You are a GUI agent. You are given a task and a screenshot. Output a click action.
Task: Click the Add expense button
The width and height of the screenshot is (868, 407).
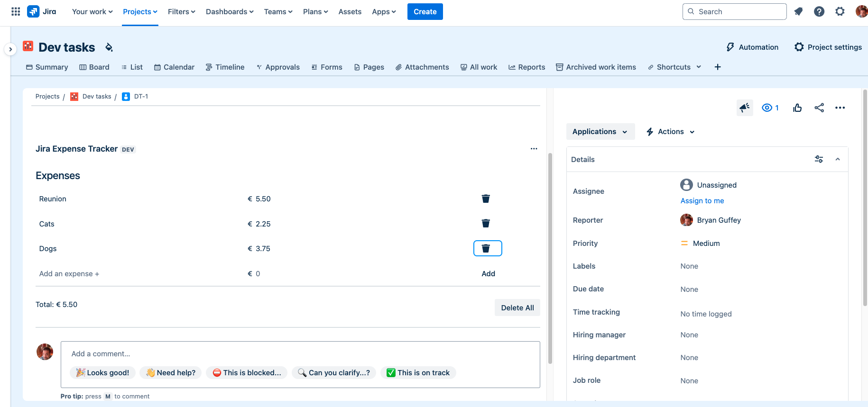click(x=488, y=273)
